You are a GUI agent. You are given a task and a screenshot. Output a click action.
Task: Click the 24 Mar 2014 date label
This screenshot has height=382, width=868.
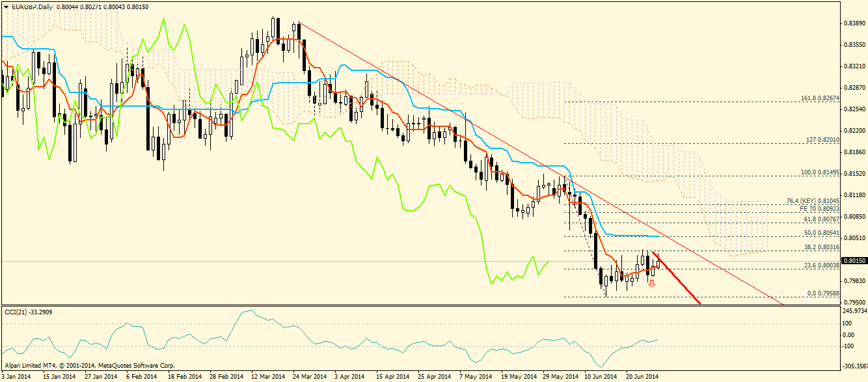point(309,377)
